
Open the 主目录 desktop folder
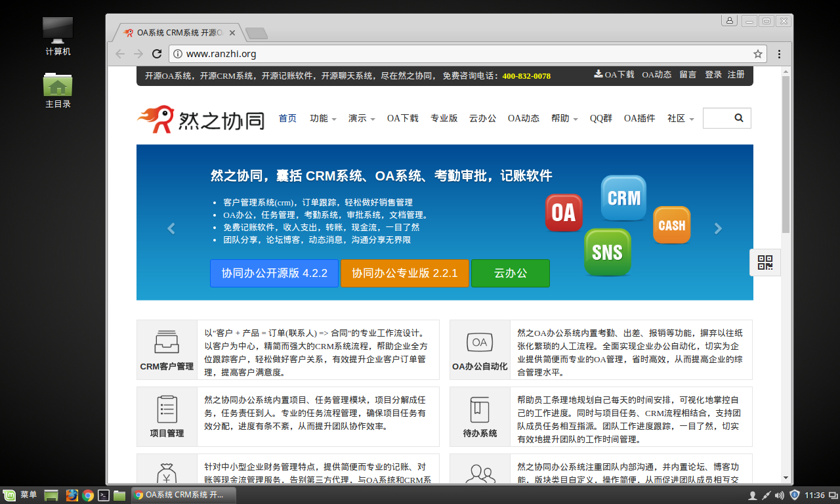click(x=58, y=91)
